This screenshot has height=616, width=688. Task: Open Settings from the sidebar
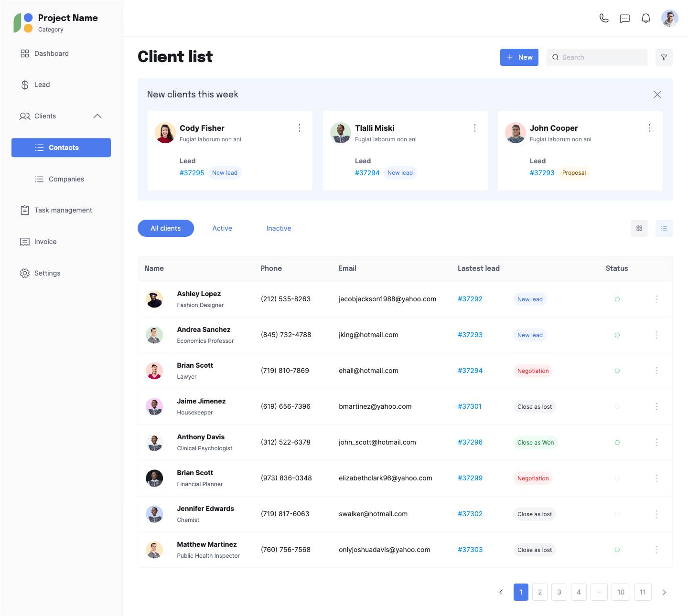(x=47, y=273)
